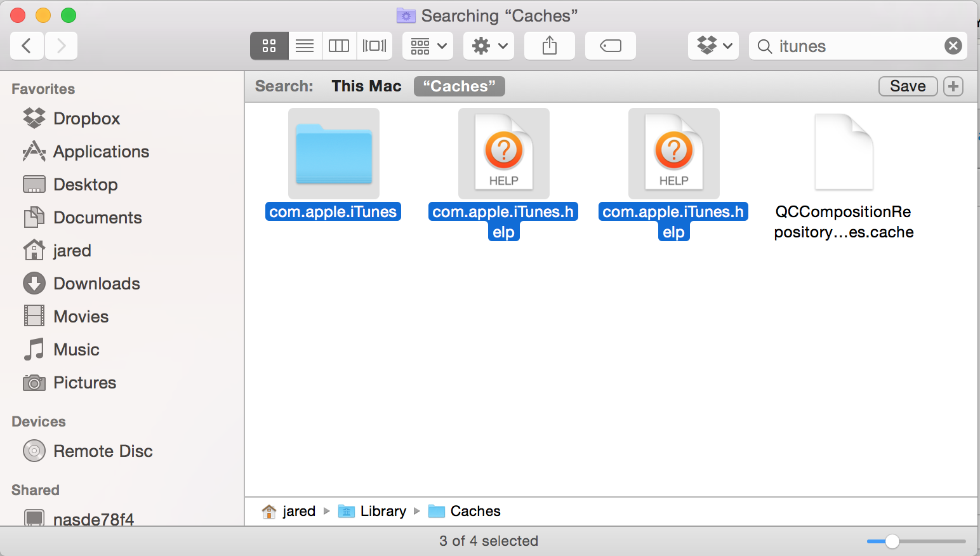Screen dimensions: 980x556
Task: Click the window title proxy folder icon
Action: 406,15
